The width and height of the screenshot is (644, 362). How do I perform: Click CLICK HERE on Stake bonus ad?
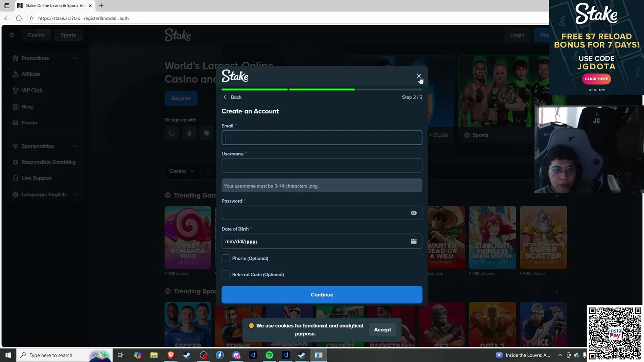coord(596,79)
